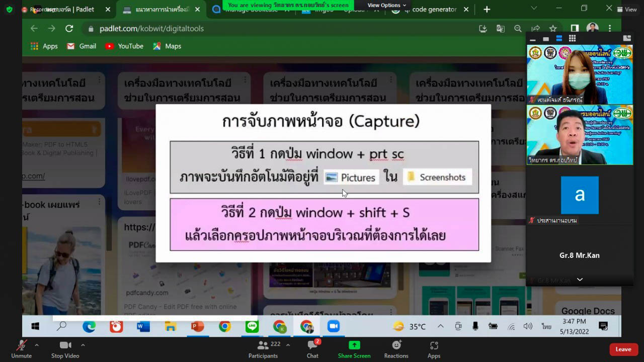
Task: Expand video options arrow beside Stop Video
Action: click(83, 345)
